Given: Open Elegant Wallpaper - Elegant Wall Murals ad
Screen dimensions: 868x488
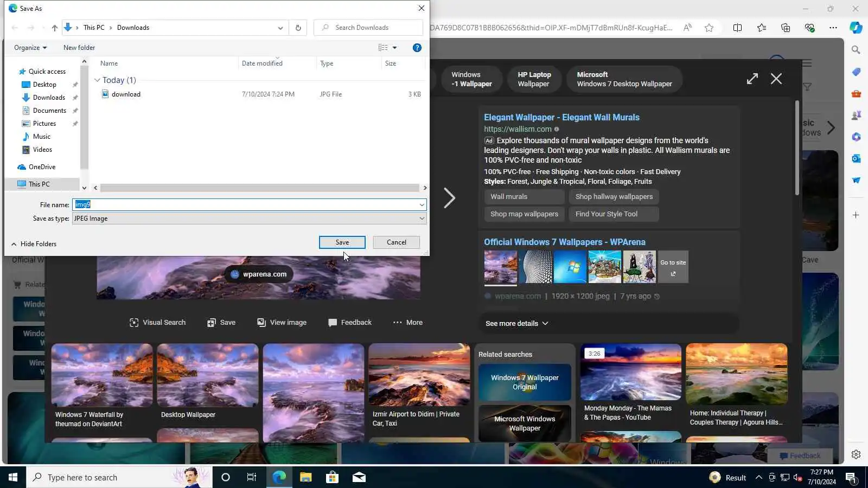Looking at the screenshot, I should [x=561, y=117].
